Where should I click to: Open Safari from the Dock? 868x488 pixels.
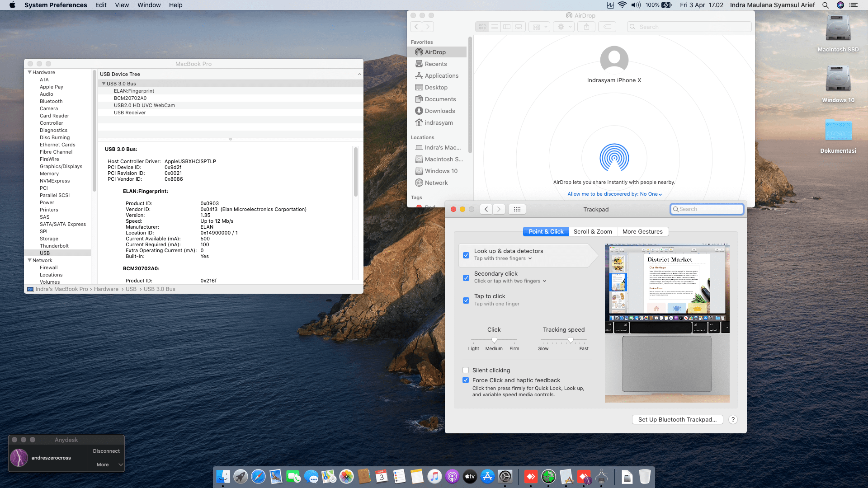pyautogui.click(x=258, y=476)
